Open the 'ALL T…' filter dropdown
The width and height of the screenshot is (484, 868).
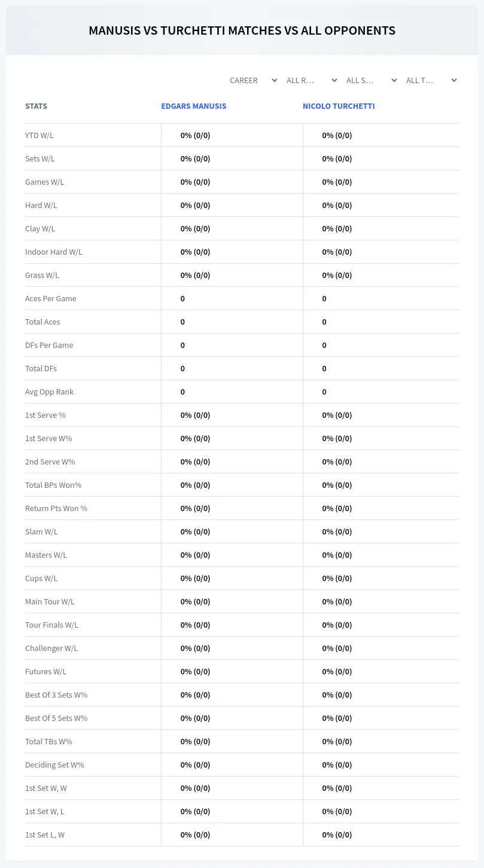click(x=431, y=80)
